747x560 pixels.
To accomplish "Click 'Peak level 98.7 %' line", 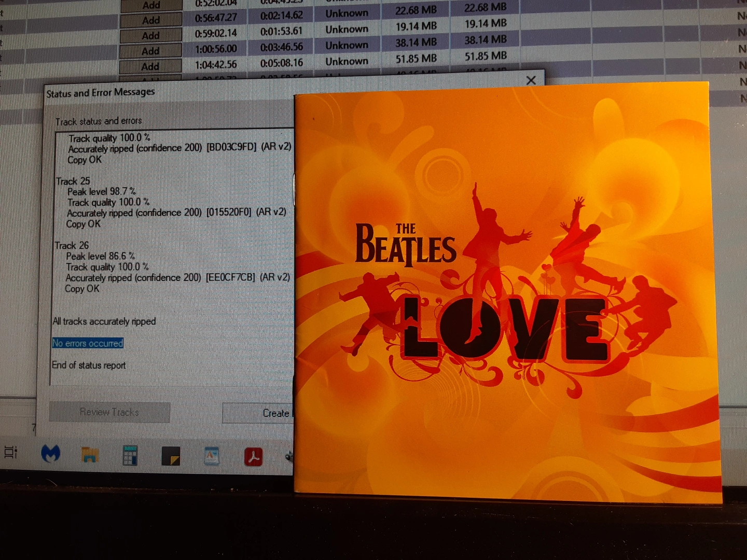I will pos(102,191).
